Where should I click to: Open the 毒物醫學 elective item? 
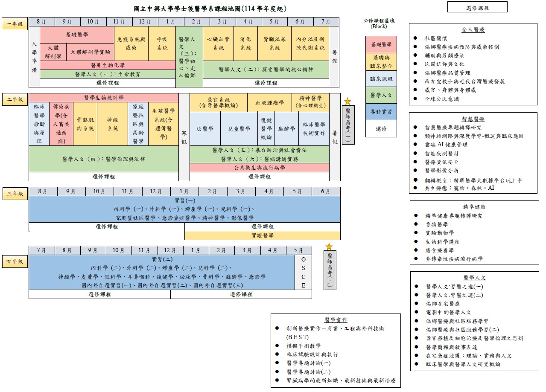[436, 224]
